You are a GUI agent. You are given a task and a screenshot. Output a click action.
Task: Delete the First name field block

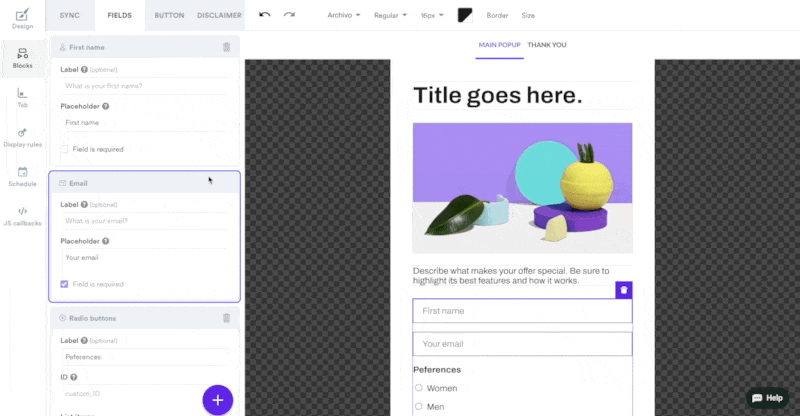227,47
